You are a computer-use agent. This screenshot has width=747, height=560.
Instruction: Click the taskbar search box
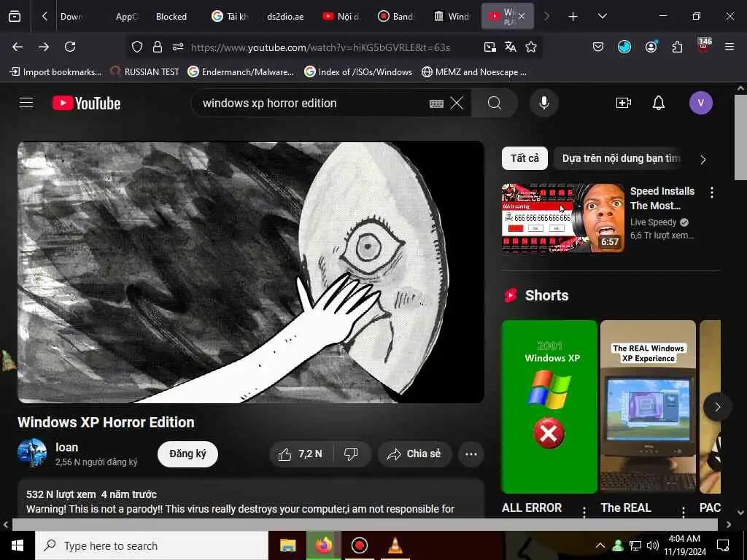click(x=152, y=545)
